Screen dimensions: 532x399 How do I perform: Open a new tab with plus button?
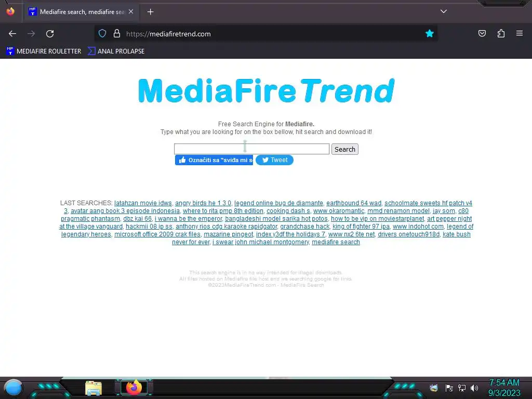[x=150, y=12]
